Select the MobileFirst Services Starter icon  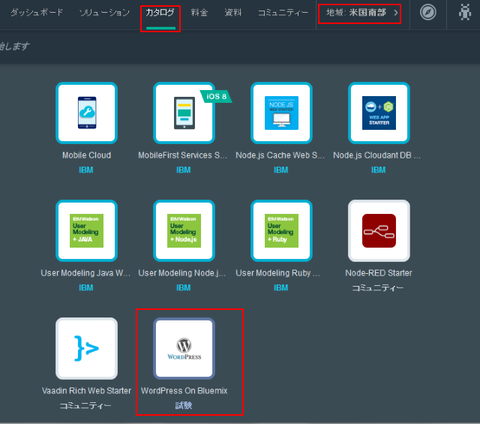(184, 113)
